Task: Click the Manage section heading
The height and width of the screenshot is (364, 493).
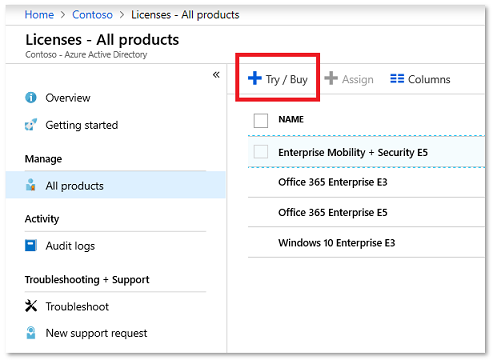Action: point(43,159)
